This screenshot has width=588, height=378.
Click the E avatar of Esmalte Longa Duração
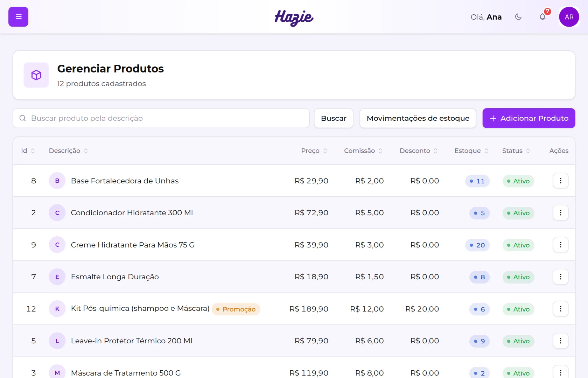point(57,277)
